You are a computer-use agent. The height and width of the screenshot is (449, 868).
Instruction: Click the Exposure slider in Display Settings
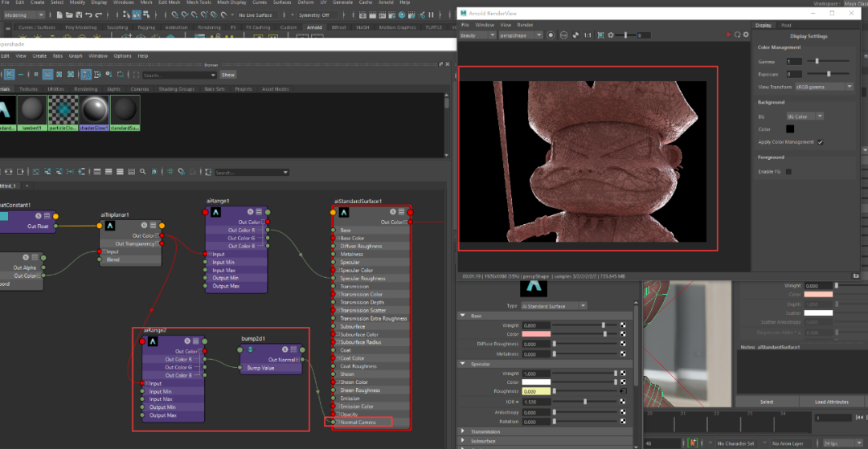[828, 74]
